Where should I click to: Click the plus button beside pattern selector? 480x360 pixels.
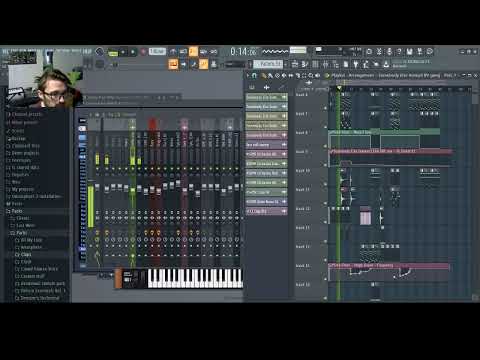[286, 64]
